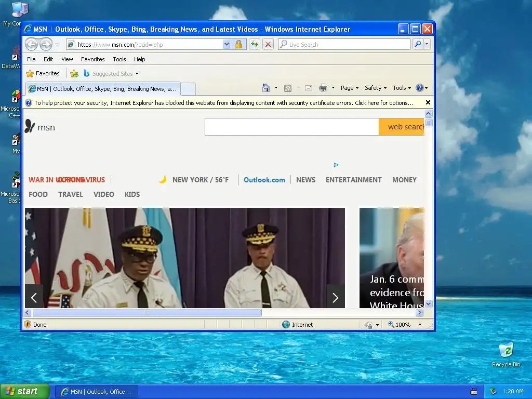Click the ad choices triangle icon
Screen dimensions: 532x399
[x=336, y=165]
